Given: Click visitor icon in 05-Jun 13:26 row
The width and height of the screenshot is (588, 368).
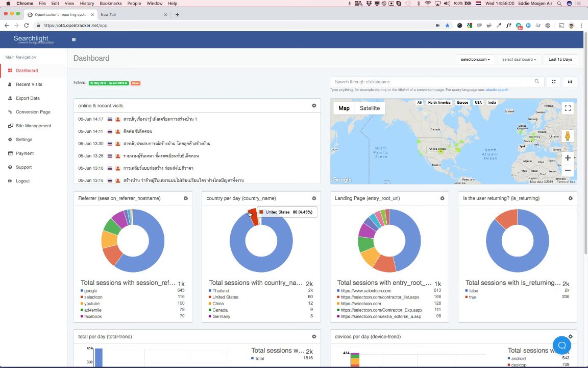Looking at the screenshot, I should 118,156.
